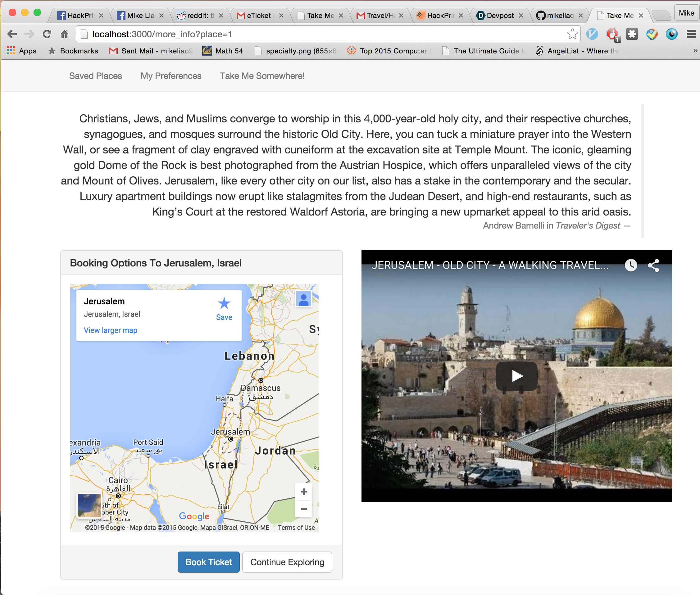Go to browser home page

[x=64, y=34]
